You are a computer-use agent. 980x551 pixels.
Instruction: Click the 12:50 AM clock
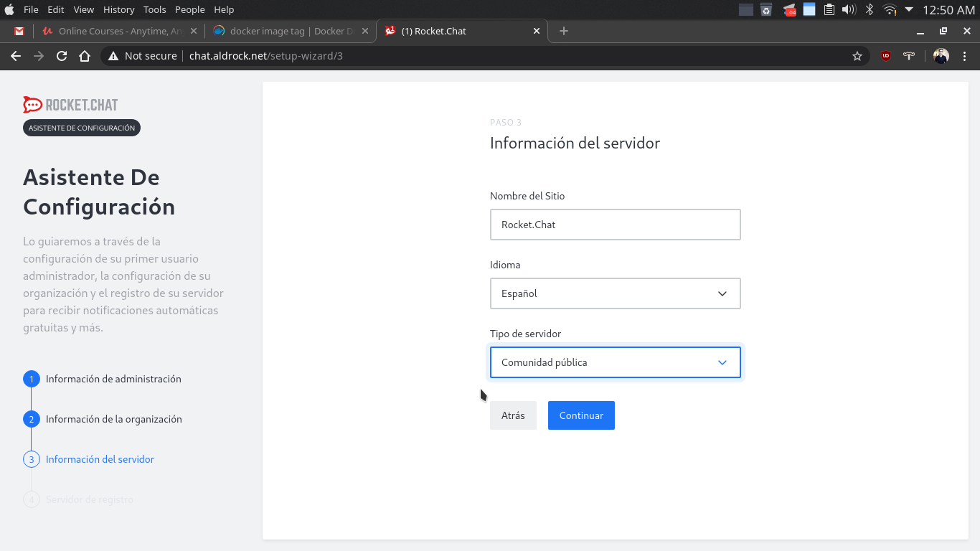tap(948, 10)
